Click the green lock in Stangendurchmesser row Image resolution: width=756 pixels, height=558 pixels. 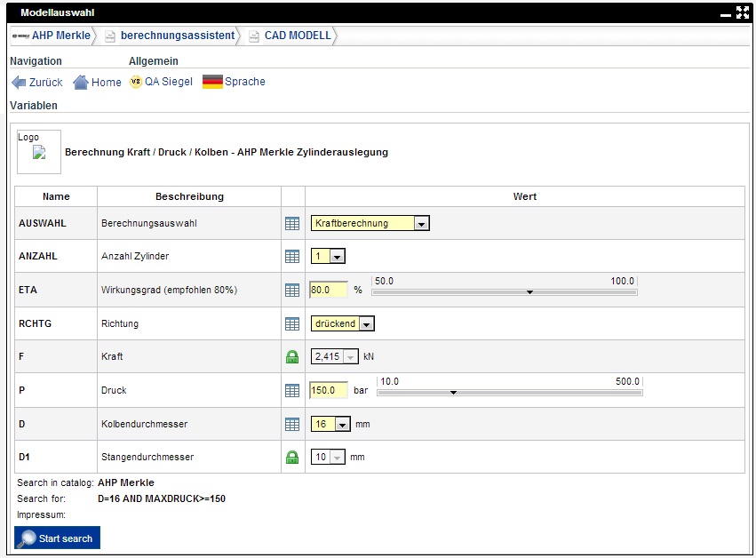pyautogui.click(x=292, y=457)
